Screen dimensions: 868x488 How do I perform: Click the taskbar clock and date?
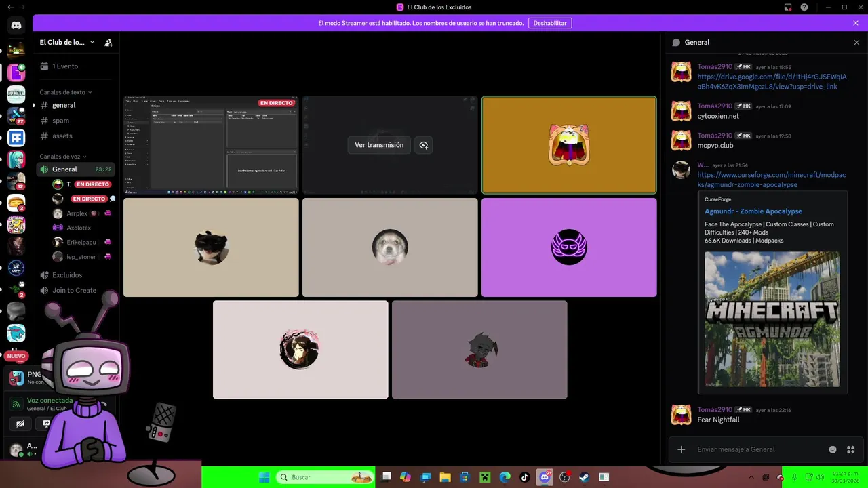coord(845,477)
